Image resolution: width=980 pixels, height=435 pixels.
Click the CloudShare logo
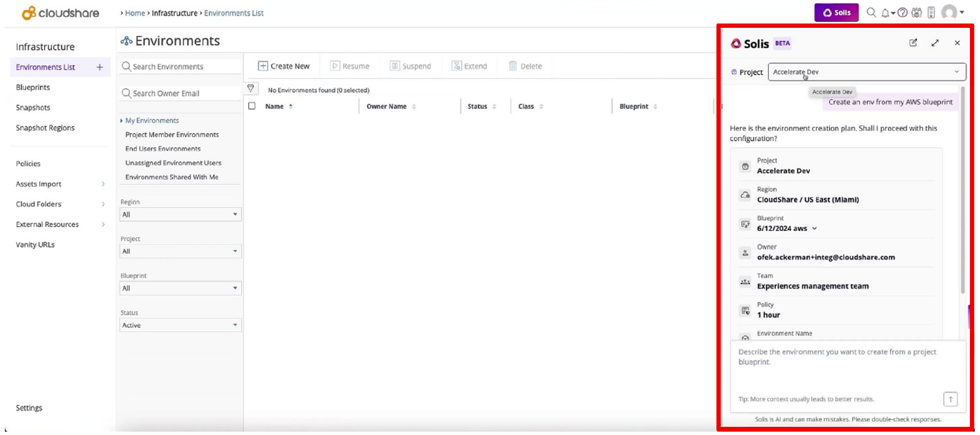click(x=60, y=13)
